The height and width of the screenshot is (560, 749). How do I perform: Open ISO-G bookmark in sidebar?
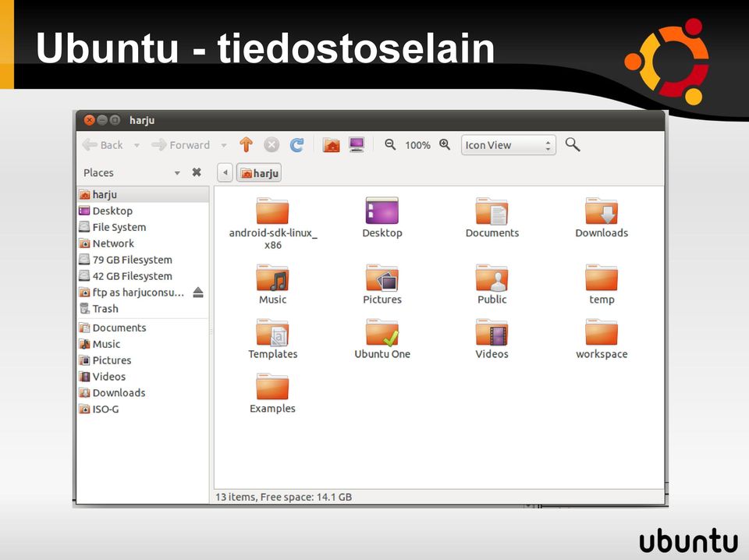(143, 409)
